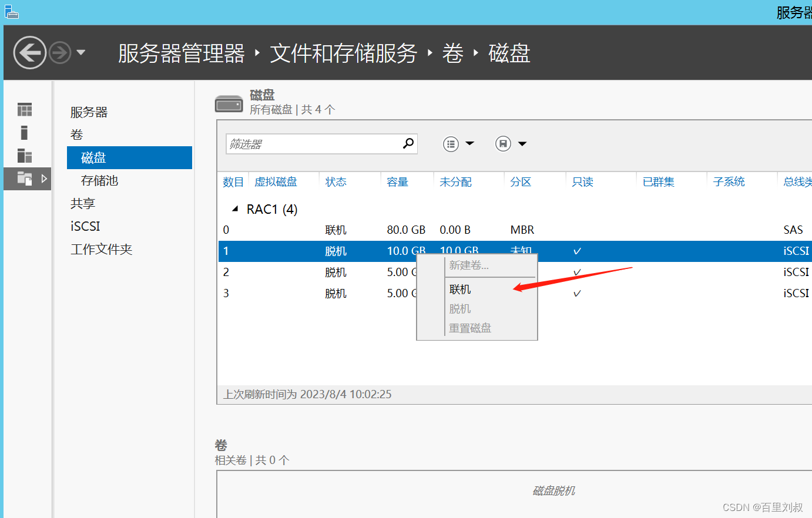
Task: Sort by the 容量 column header
Action: (398, 182)
